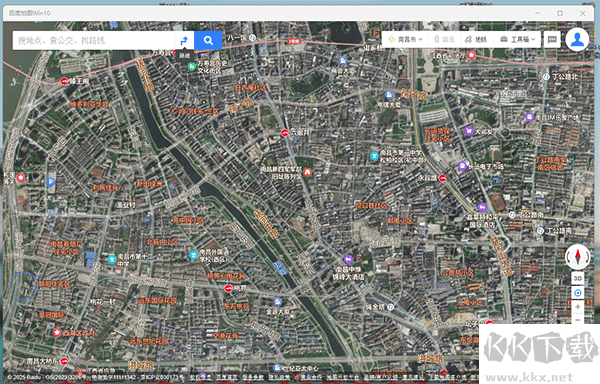
Task: Click the blue magnifier search button
Action: [208, 40]
